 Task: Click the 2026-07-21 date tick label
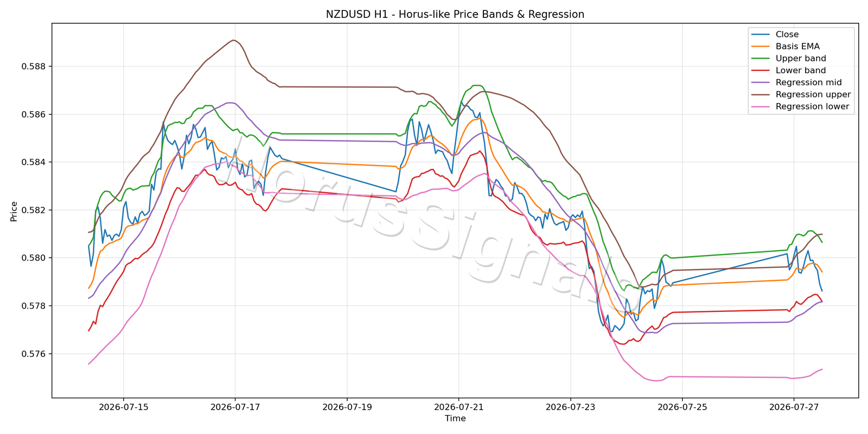point(459,407)
